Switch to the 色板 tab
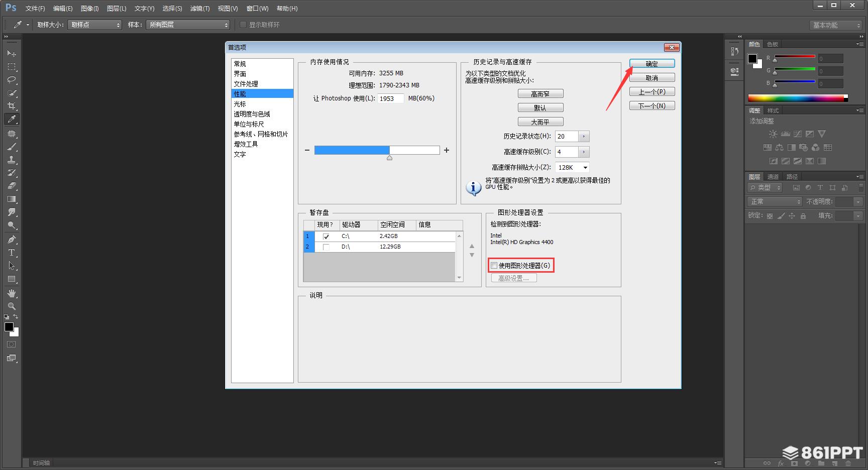 (x=773, y=44)
